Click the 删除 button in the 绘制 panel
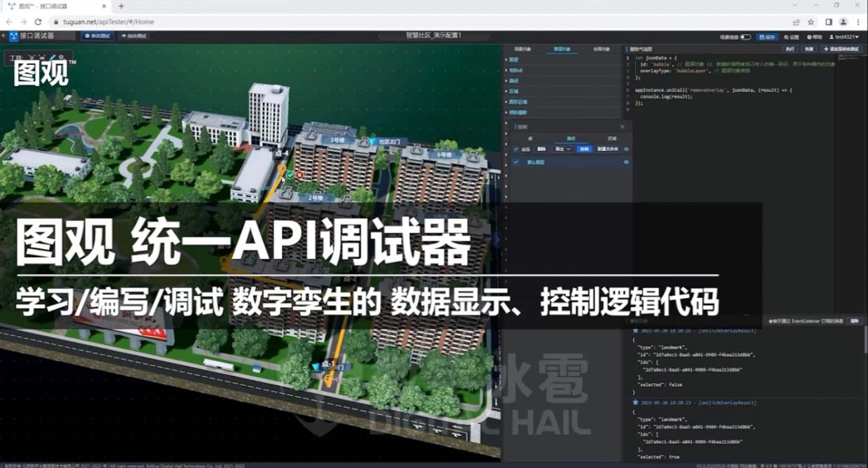This screenshot has width=868, height=468. 542,149
